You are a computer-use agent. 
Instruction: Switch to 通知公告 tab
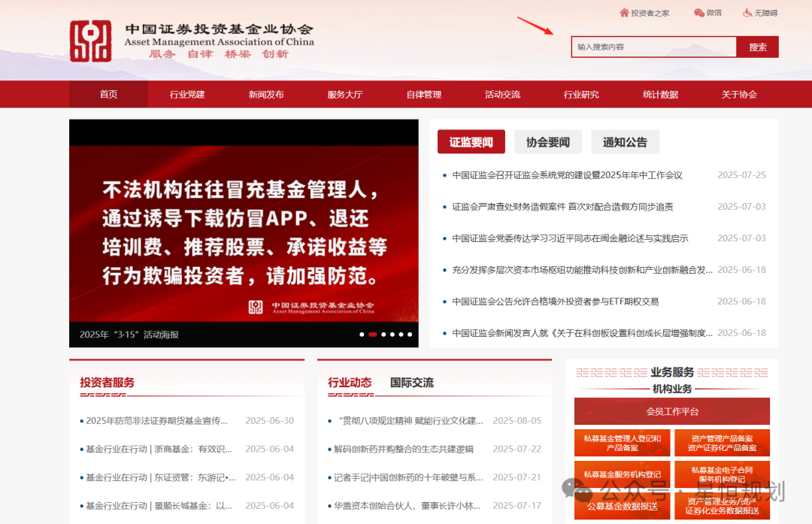coord(625,142)
